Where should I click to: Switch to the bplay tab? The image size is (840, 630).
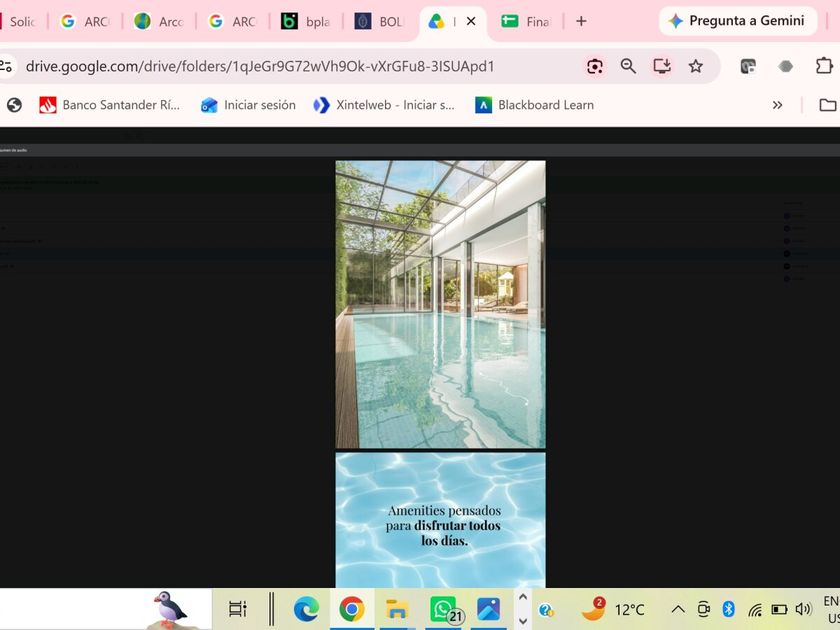tap(306, 21)
